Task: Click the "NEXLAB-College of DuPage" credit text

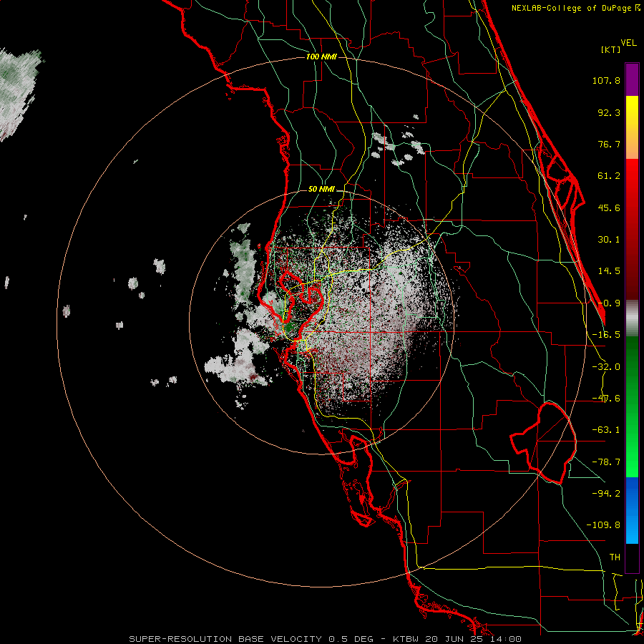Action: click(571, 8)
